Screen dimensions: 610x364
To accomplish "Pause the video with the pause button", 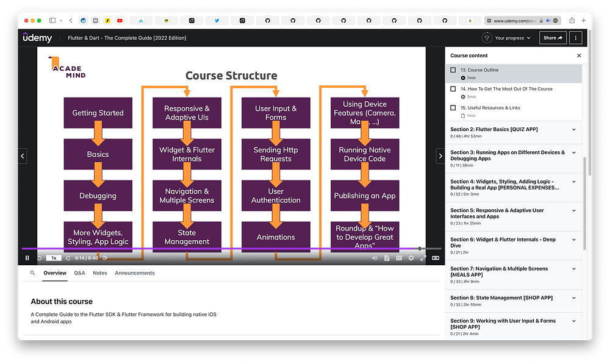I will [x=27, y=258].
